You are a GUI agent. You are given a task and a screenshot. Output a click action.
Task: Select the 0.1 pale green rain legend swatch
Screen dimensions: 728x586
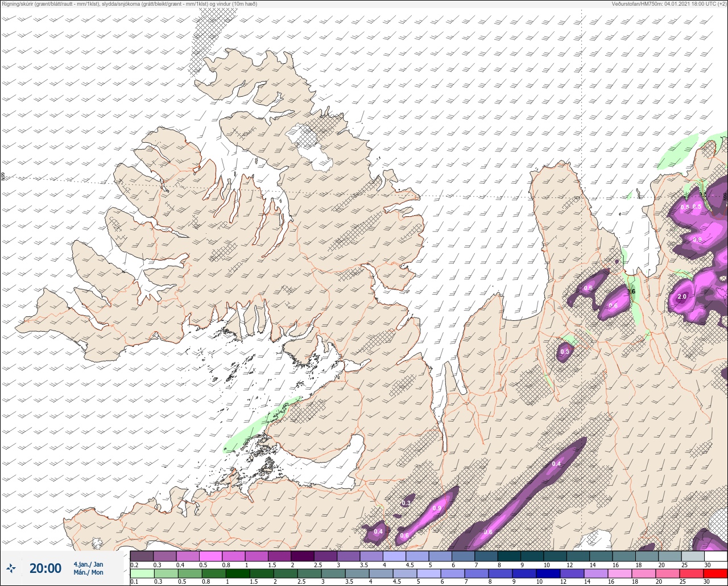click(142, 573)
